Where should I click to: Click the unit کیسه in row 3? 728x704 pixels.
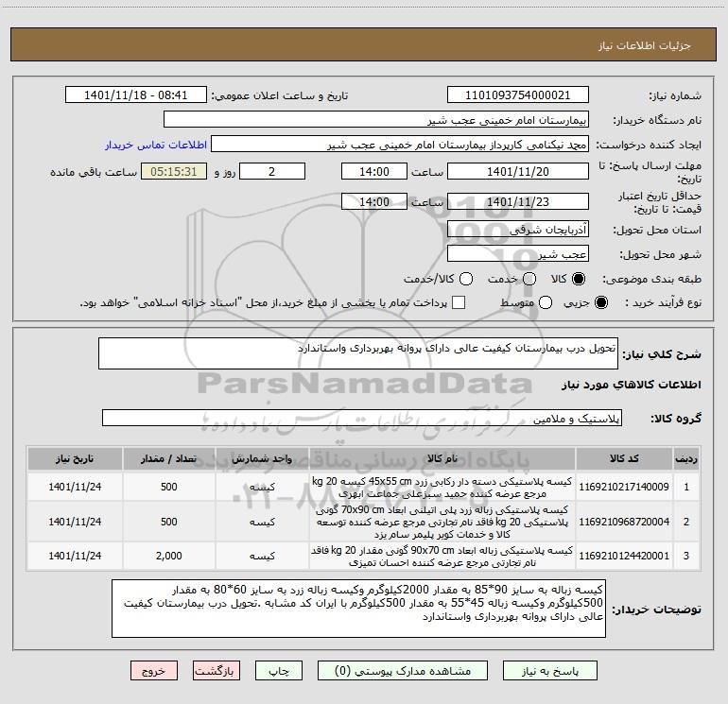pos(262,556)
